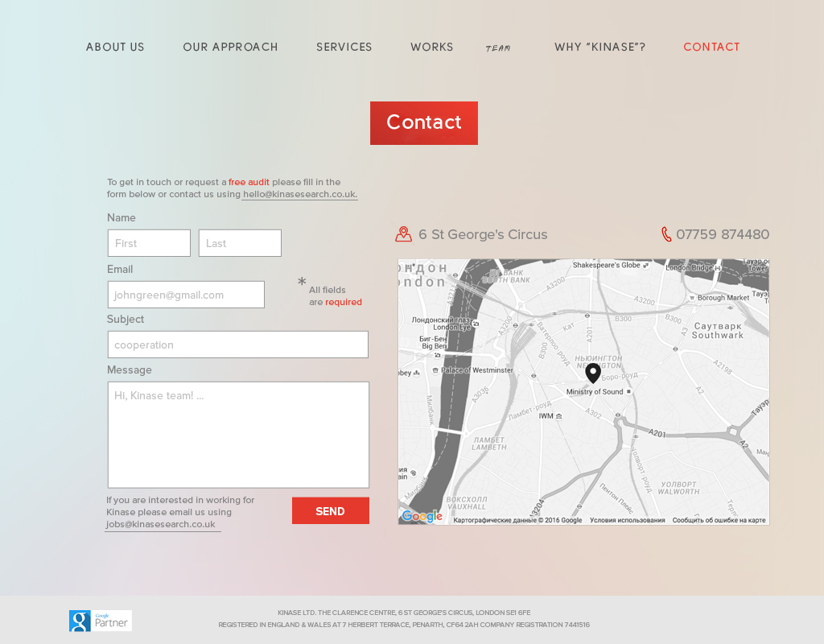Open the Why "Kinase"? page
Viewport: 824px width, 644px height.
(x=599, y=47)
